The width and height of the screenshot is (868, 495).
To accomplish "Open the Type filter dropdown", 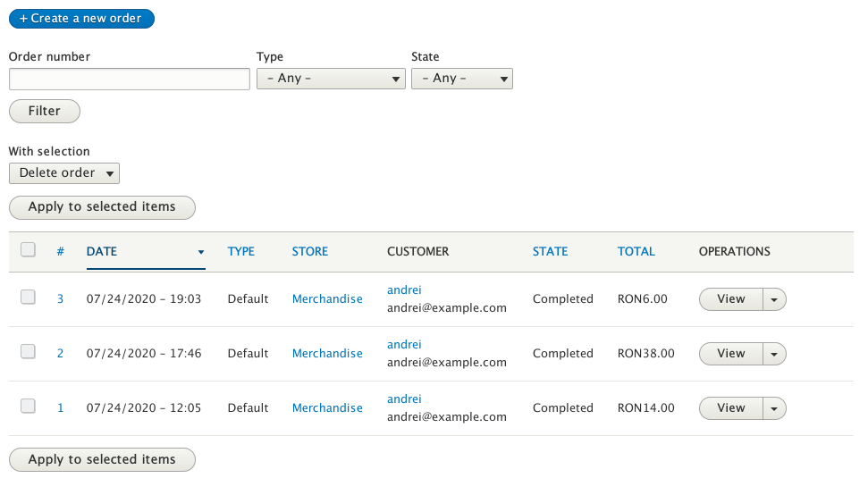I will [331, 79].
